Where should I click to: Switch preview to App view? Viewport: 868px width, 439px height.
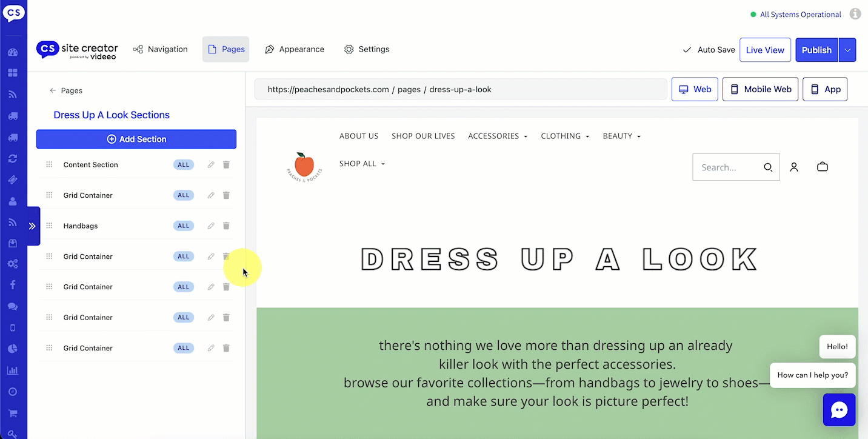825,89
